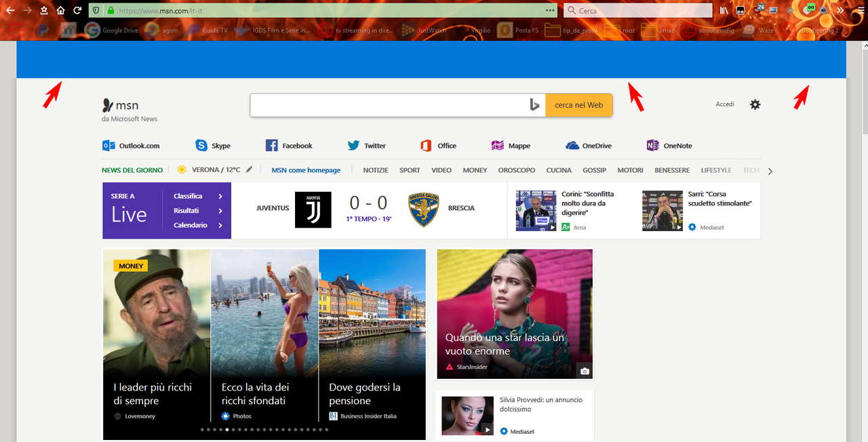Click the msn butterfly logo
This screenshot has height=442, width=868.
121,105
